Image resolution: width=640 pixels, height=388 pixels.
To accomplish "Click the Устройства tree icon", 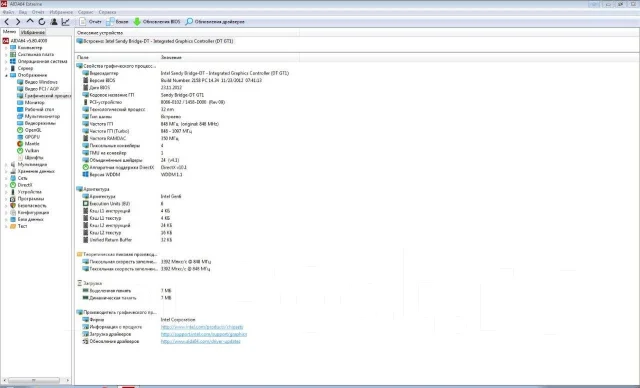I will (13, 192).
